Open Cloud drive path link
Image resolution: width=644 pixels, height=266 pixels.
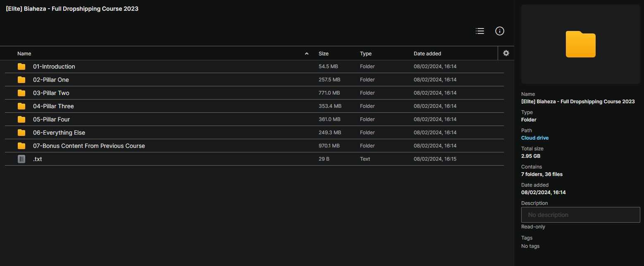[535, 138]
